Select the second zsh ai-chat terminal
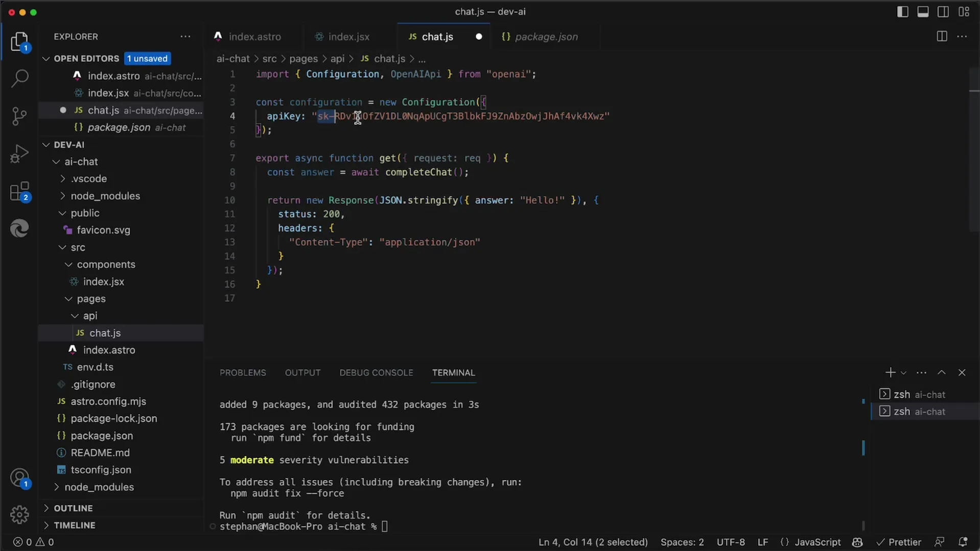Image resolution: width=980 pixels, height=551 pixels. click(925, 411)
